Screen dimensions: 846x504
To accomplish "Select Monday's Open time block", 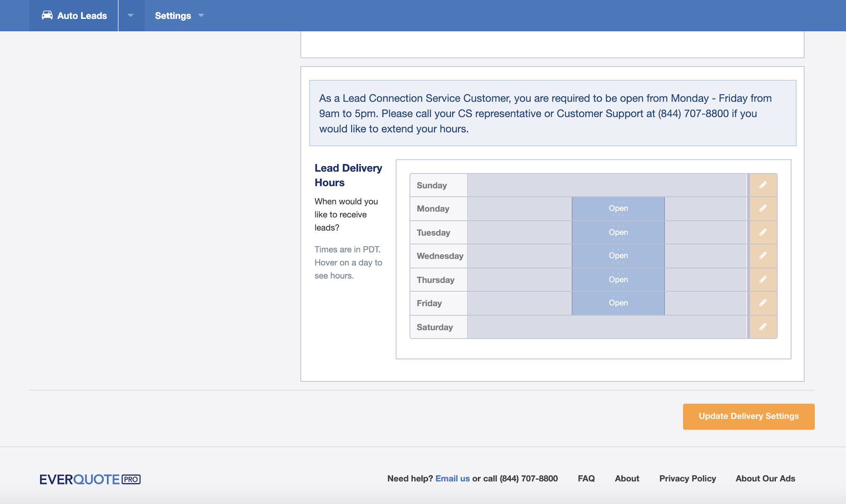I will tap(618, 208).
